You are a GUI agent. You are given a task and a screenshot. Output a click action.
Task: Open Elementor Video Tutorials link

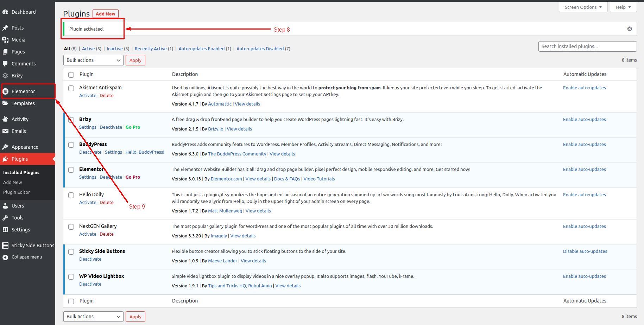(x=319, y=179)
